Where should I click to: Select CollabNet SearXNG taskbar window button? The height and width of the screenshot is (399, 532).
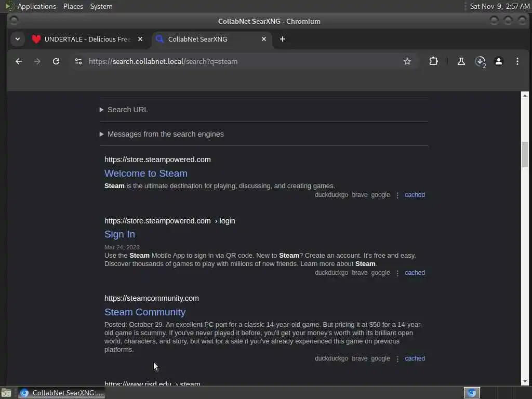pyautogui.click(x=61, y=393)
